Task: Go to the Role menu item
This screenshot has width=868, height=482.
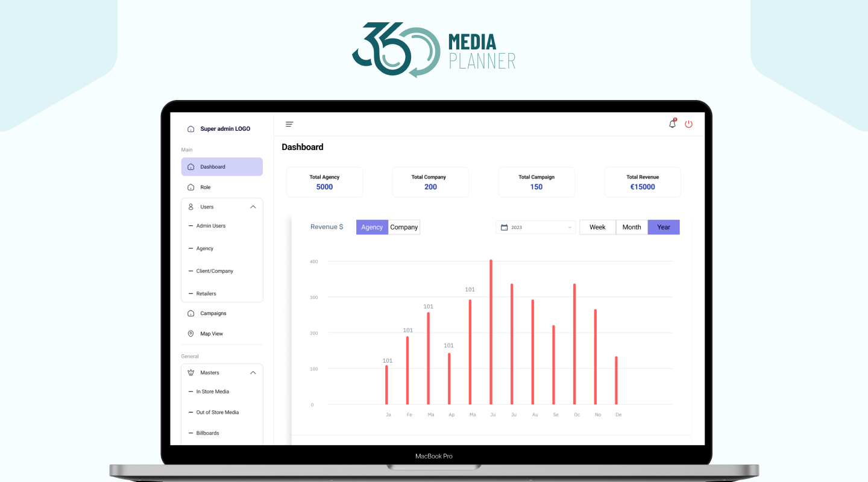Action: (206, 187)
